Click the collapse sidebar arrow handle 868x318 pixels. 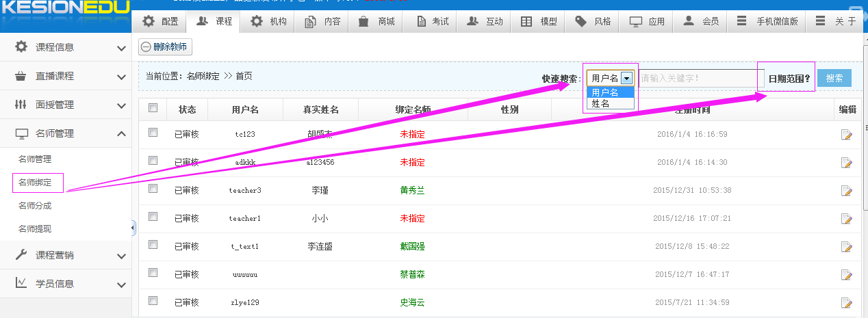click(x=133, y=228)
